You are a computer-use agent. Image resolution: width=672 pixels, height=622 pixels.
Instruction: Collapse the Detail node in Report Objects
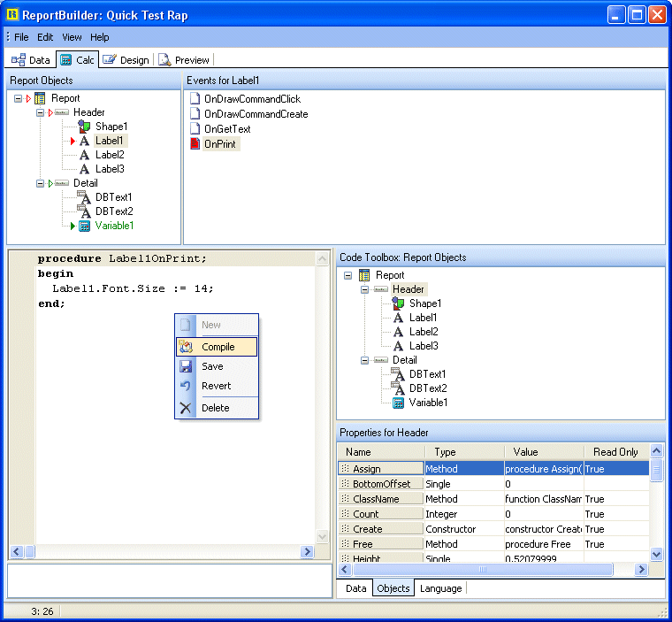41,184
